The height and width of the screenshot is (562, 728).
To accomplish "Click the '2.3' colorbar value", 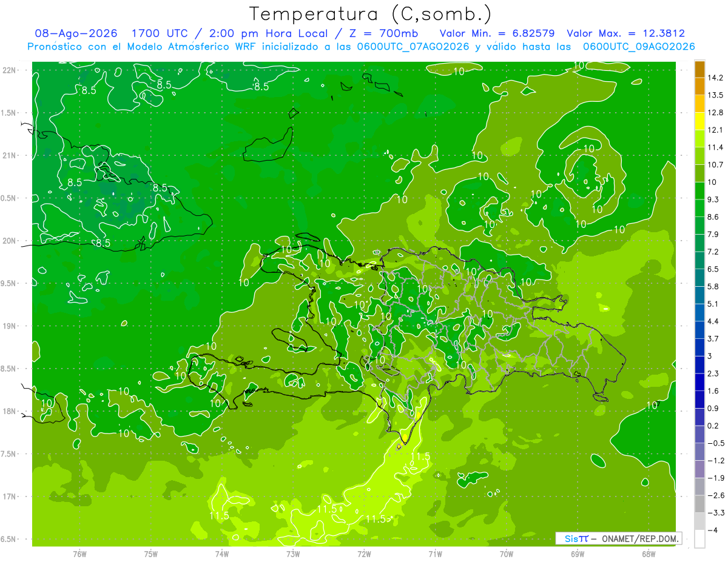I will (715, 373).
